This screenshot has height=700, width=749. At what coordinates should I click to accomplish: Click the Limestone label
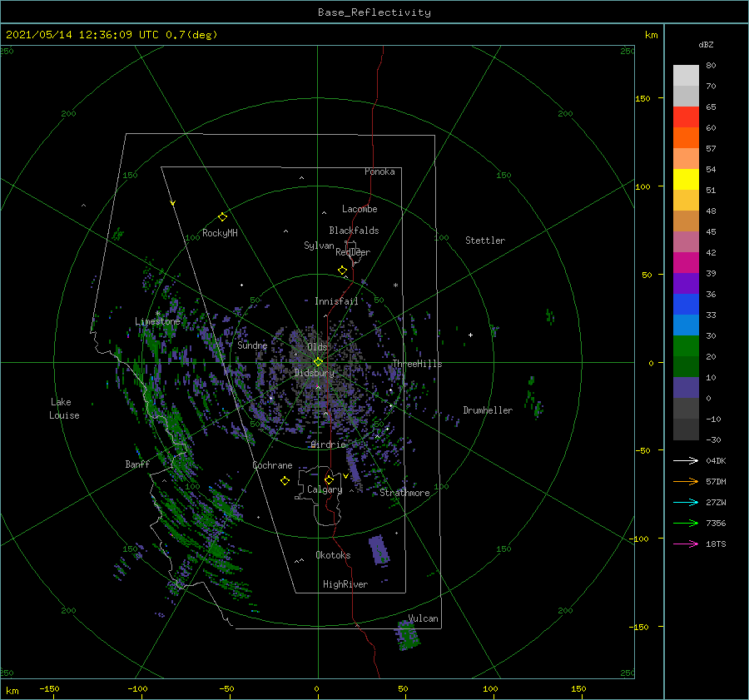pyautogui.click(x=157, y=321)
